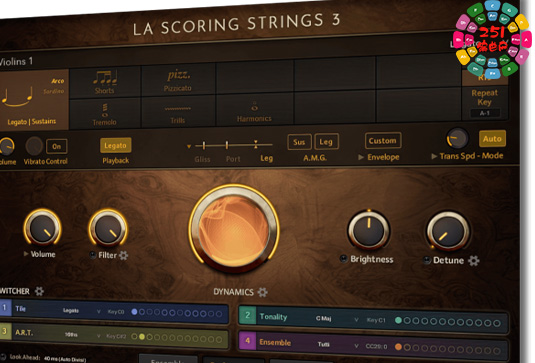This screenshot has width=535, height=363.
Task: Toggle the Sordino mode
Action: point(54,91)
